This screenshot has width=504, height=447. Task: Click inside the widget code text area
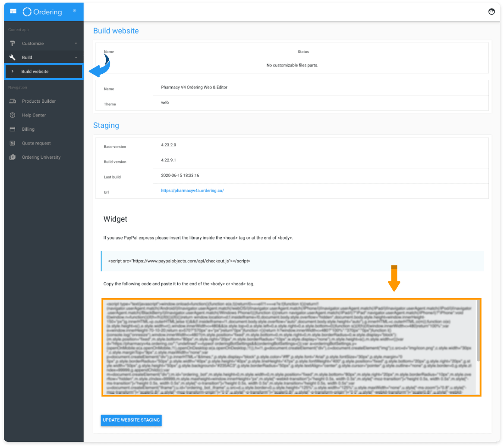point(289,347)
